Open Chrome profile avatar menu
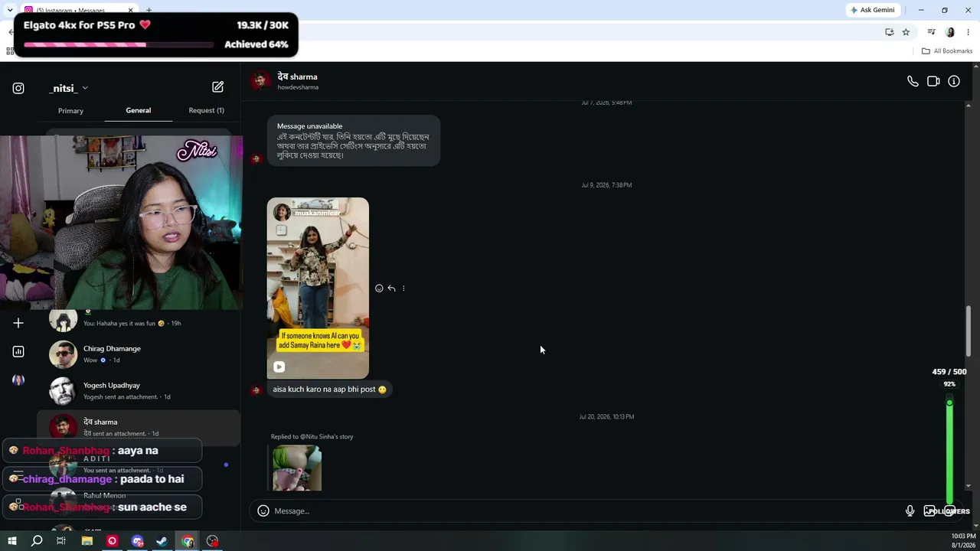The height and width of the screenshot is (551, 980). coord(950,32)
